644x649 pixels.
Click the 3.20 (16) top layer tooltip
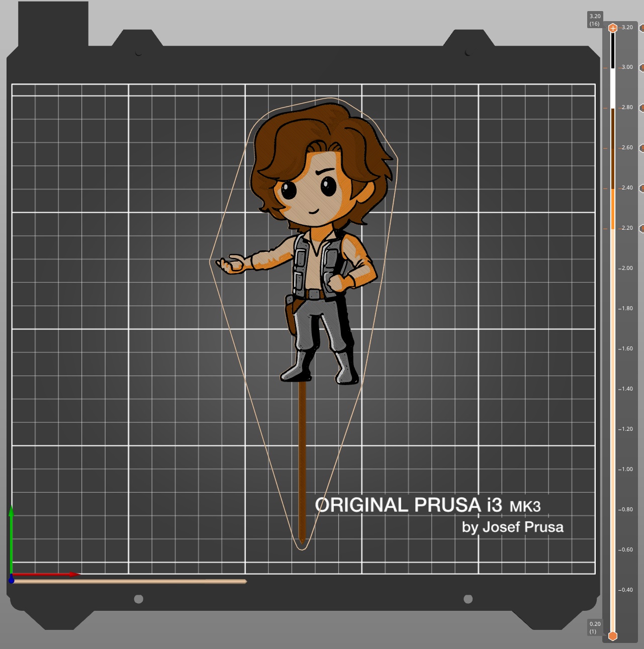pyautogui.click(x=595, y=20)
